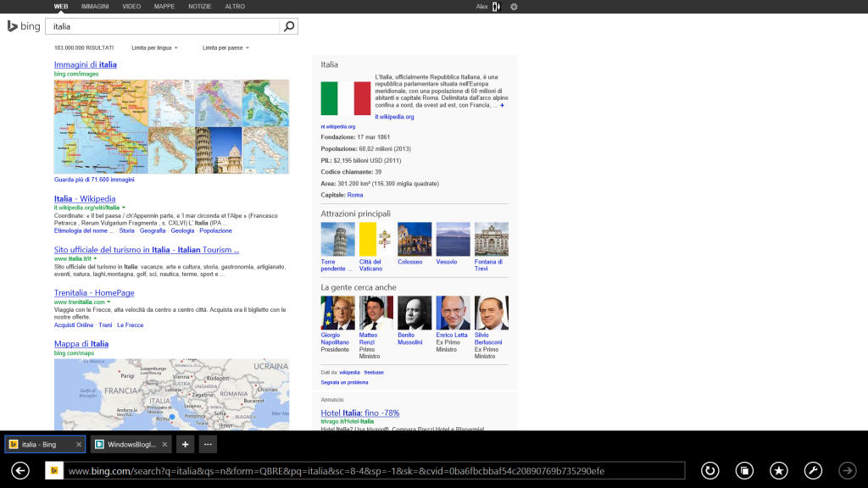
Task: Refresh the page with the reload icon
Action: pos(709,470)
